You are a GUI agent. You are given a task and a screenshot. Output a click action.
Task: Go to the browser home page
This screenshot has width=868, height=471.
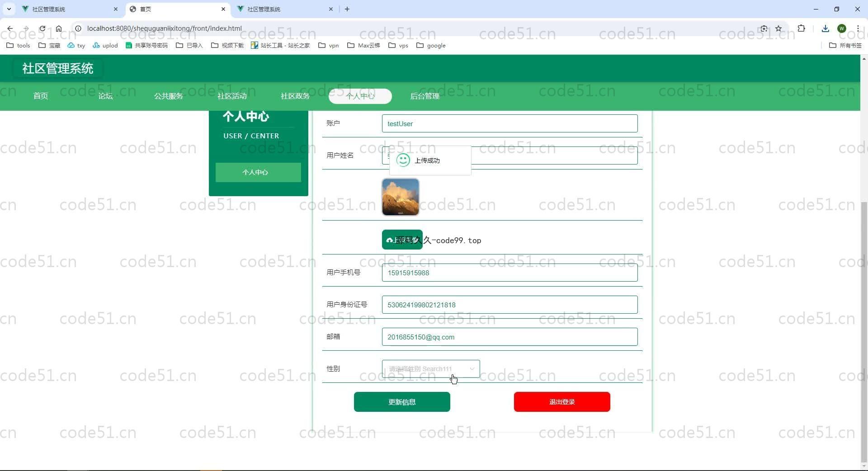click(59, 28)
